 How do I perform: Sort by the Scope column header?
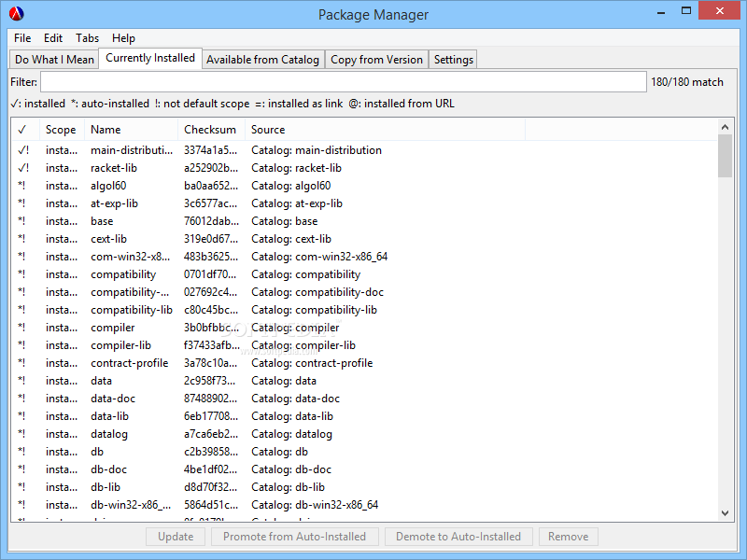click(62, 130)
